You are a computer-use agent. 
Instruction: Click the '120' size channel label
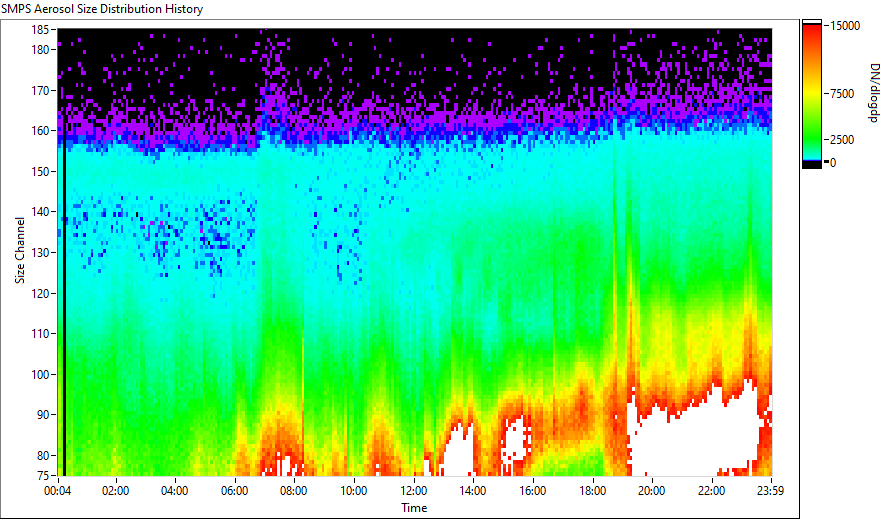(x=41, y=294)
